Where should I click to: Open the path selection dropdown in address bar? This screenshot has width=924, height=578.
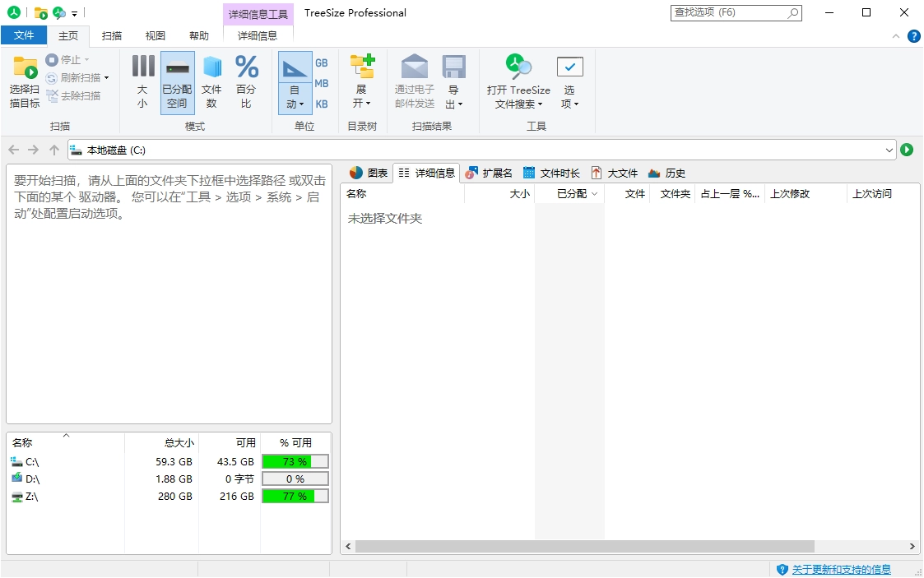click(x=889, y=150)
